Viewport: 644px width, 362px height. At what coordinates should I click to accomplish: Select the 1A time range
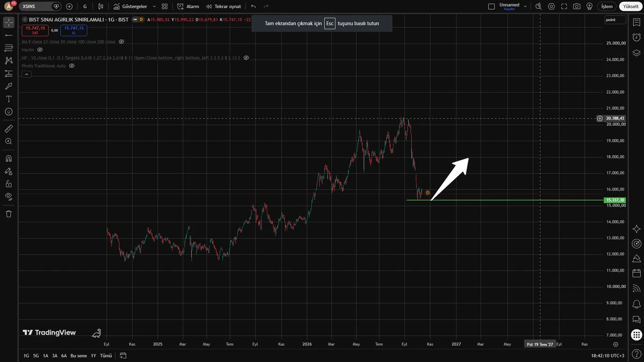(x=46, y=356)
